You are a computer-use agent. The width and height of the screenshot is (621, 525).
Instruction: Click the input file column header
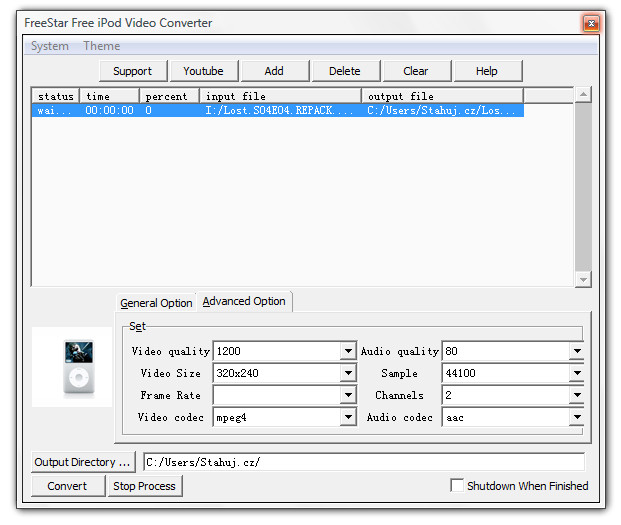(280, 96)
